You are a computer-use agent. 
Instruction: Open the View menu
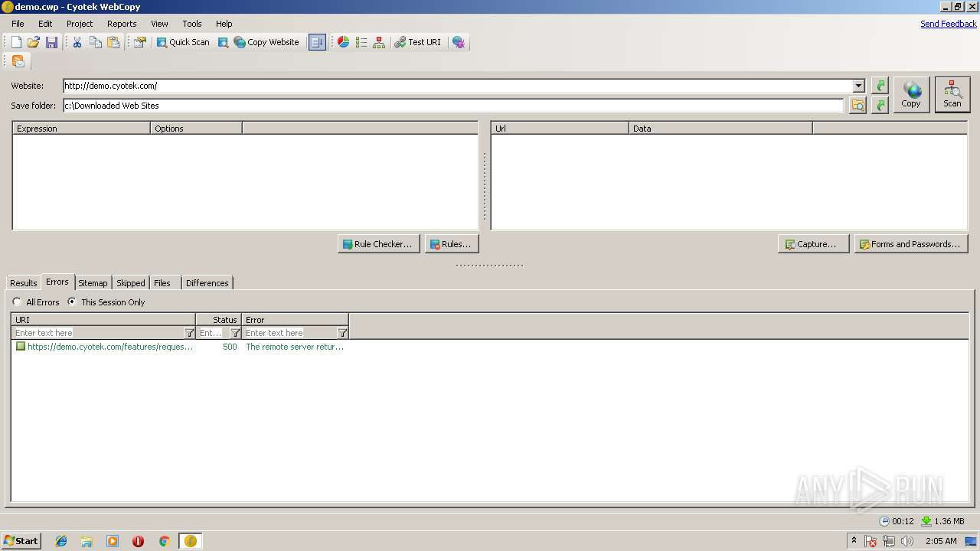[159, 24]
